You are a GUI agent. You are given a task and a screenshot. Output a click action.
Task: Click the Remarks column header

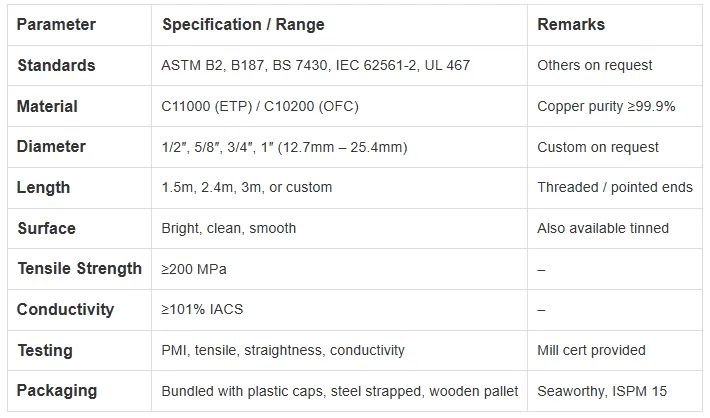(x=571, y=24)
